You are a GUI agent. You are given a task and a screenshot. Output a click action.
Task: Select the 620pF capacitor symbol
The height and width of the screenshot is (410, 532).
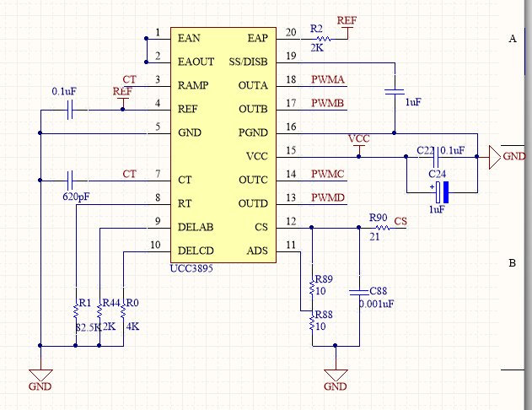click(x=70, y=181)
